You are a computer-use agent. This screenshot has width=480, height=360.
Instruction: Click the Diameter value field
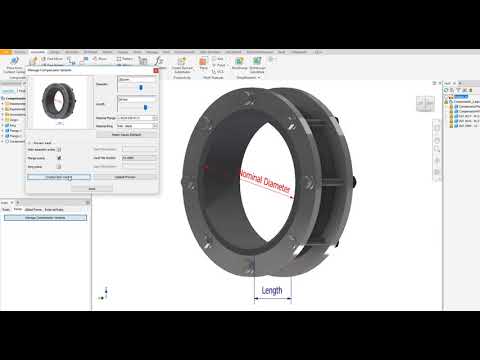[x=137, y=79]
